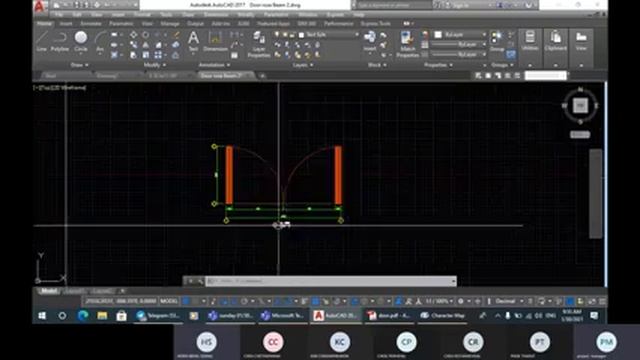Image resolution: width=640 pixels, height=360 pixels.
Task: Open the Windows notification center icon
Action: 594,316
